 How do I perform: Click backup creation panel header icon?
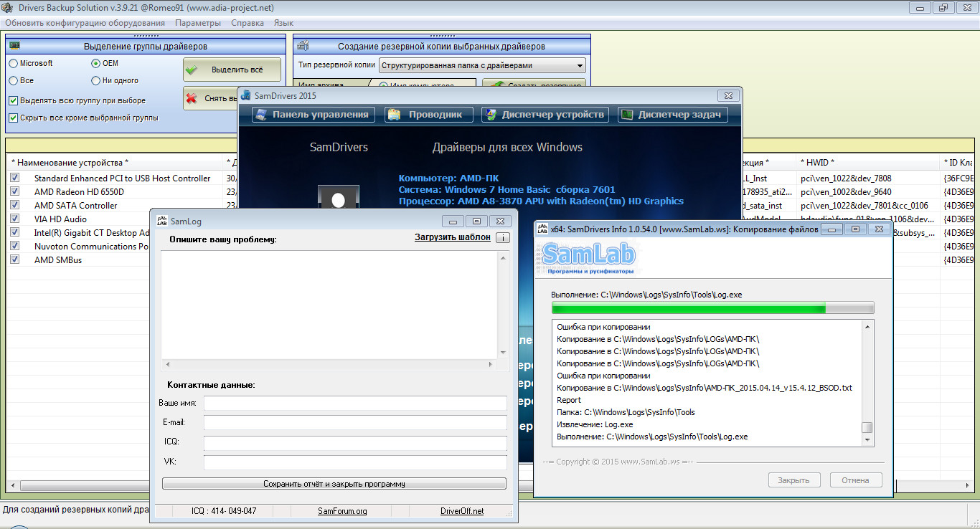(303, 46)
